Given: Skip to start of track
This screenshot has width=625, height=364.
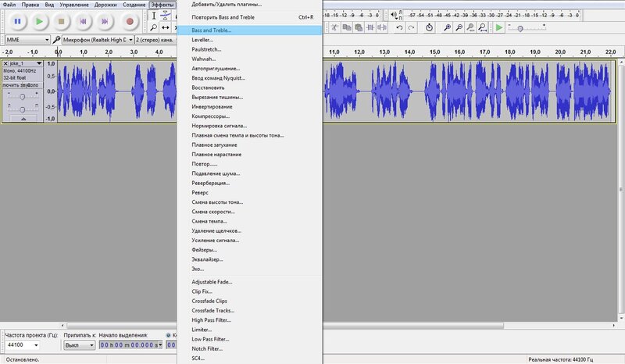Looking at the screenshot, I should click(x=84, y=22).
